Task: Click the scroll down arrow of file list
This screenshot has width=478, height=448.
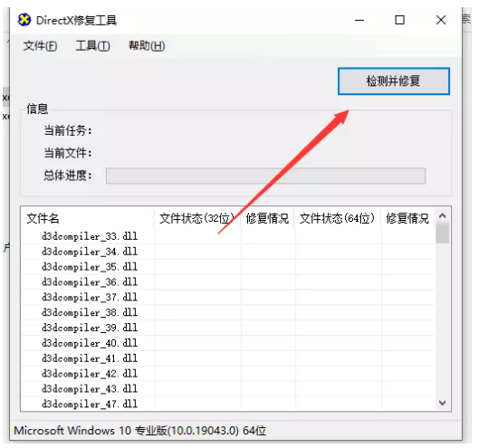Action: tap(443, 403)
